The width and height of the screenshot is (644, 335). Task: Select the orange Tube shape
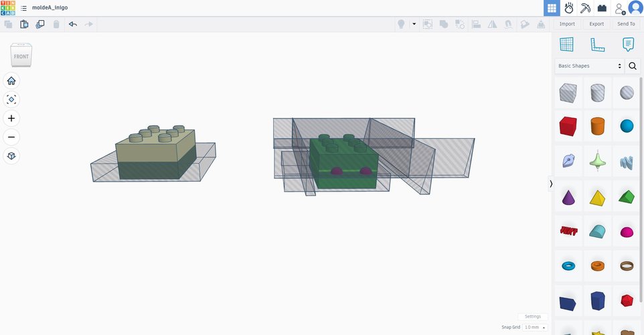coord(598,266)
